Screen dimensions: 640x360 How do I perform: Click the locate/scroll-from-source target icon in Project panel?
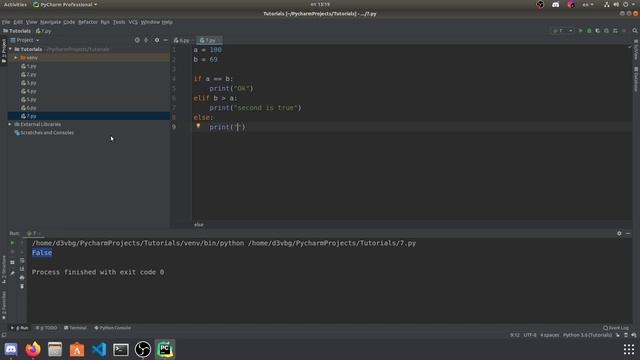click(x=137, y=40)
